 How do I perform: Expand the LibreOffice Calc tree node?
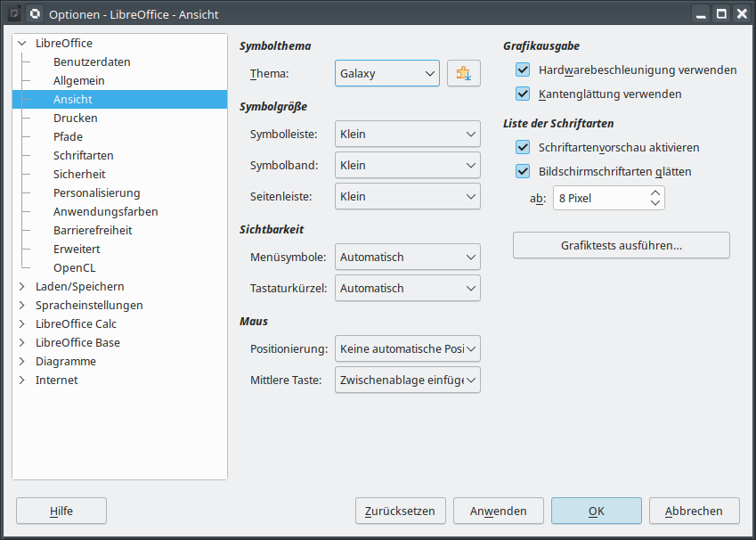pyautogui.click(x=21, y=323)
